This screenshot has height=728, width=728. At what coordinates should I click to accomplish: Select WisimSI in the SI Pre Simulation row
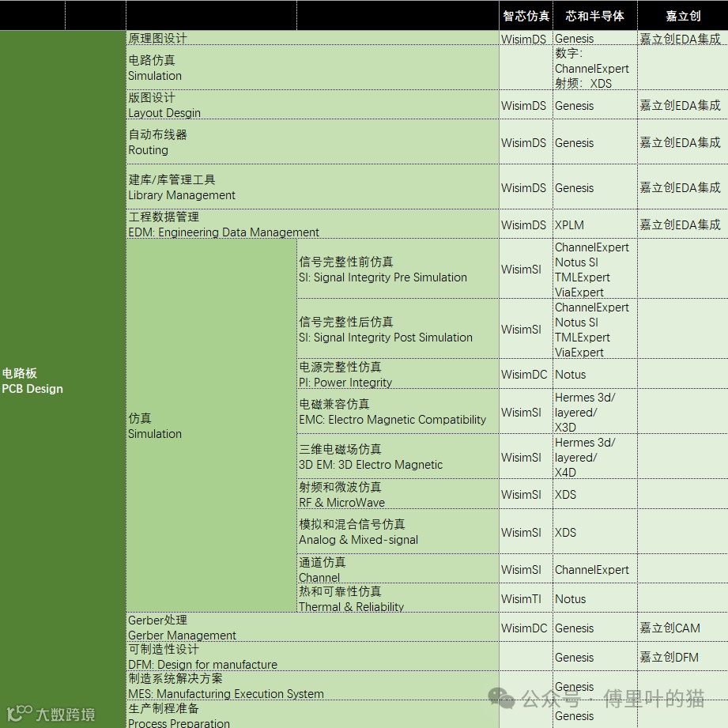pos(524,270)
